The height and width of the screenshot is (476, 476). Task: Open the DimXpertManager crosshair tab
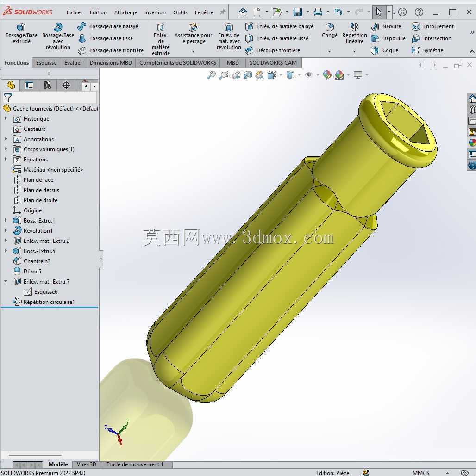click(x=66, y=85)
